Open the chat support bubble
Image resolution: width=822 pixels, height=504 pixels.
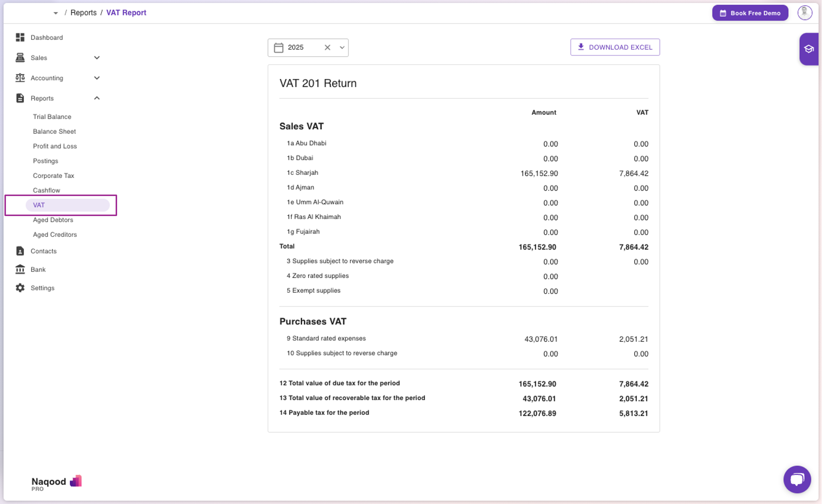click(797, 479)
